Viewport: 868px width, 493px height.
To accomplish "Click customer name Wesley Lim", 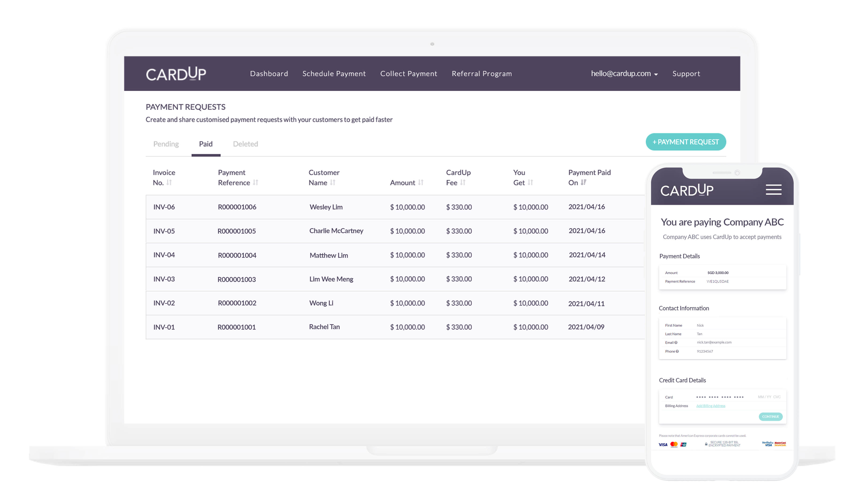I will (326, 207).
